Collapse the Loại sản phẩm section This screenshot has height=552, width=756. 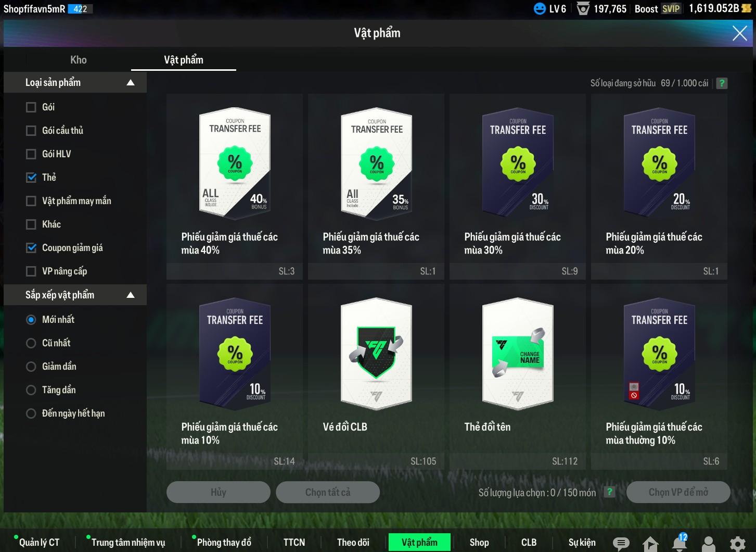(x=131, y=83)
